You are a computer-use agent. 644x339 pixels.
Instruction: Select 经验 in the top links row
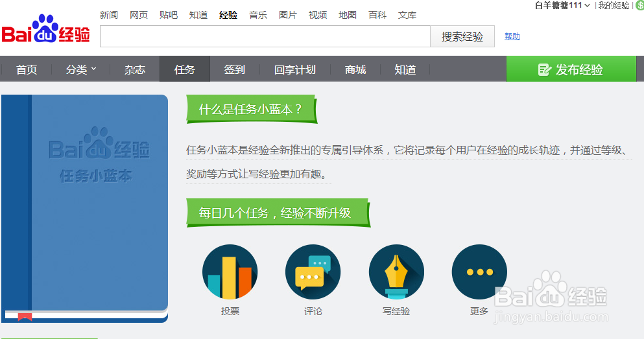(x=228, y=15)
